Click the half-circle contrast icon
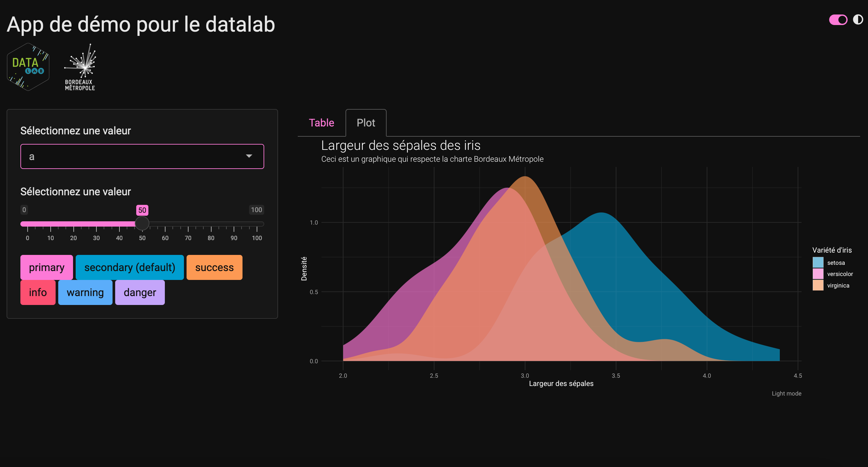Screen dimensions: 868x467 click(858, 19)
